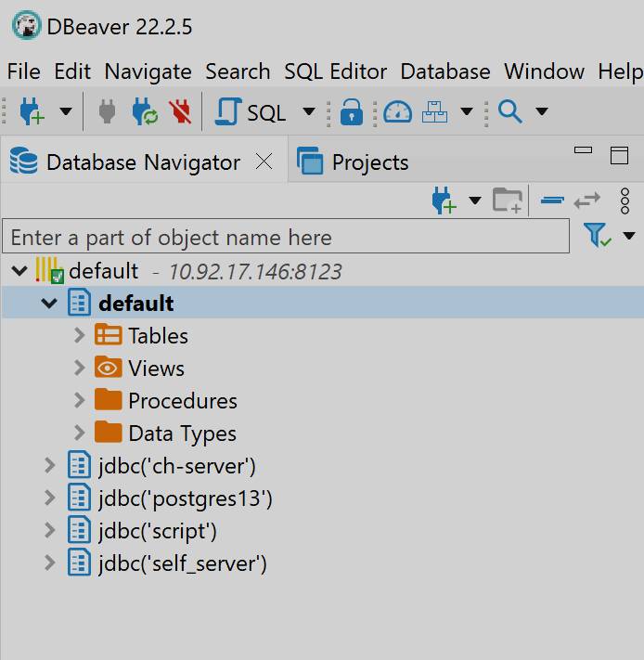Open the Navigate menu

point(148,71)
